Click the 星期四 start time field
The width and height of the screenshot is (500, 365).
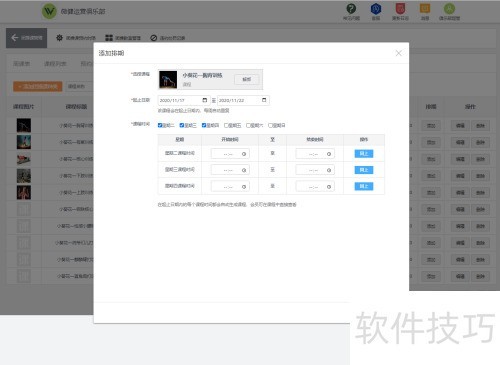click(x=230, y=187)
